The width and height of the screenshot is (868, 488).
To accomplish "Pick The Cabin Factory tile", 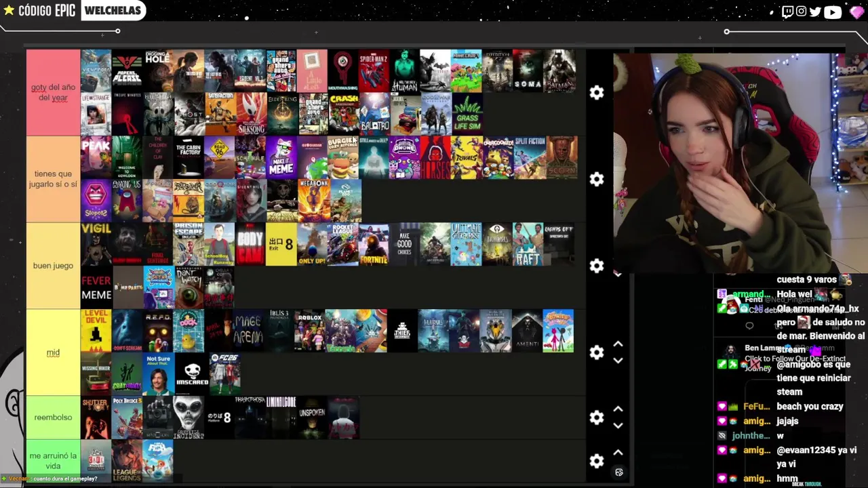I will [189, 157].
